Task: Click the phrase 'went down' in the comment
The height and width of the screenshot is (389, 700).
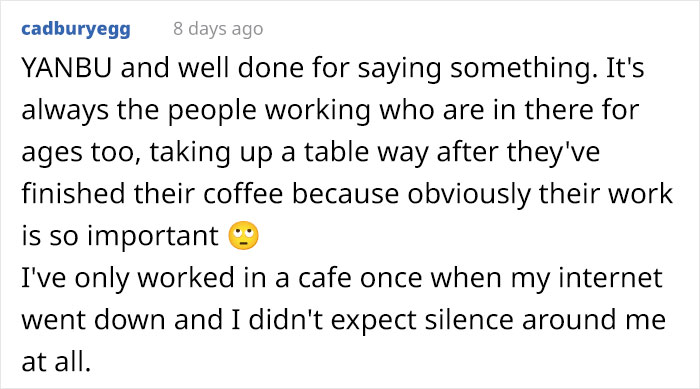Action: (94, 321)
